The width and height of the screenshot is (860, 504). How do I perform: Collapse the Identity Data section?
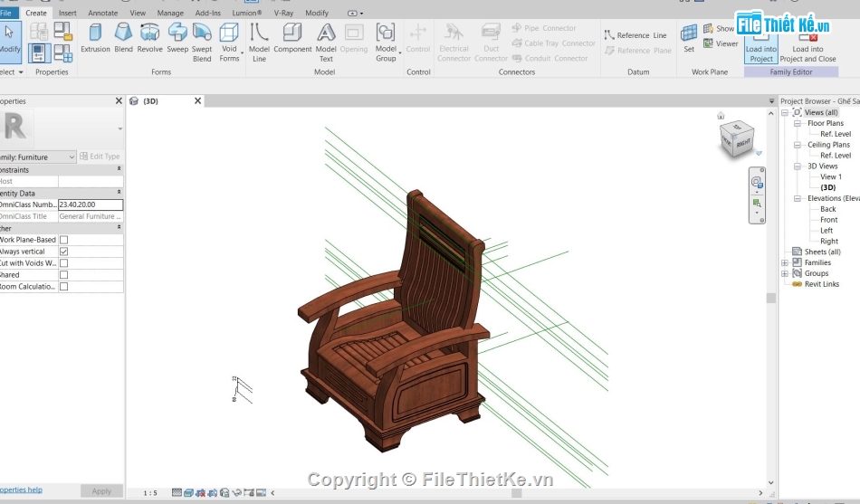pyautogui.click(x=119, y=193)
